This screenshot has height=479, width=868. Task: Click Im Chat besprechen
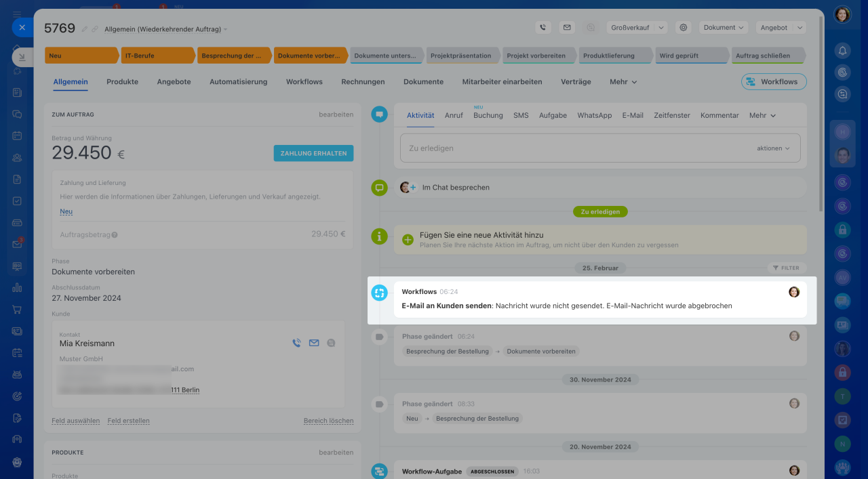456,188
